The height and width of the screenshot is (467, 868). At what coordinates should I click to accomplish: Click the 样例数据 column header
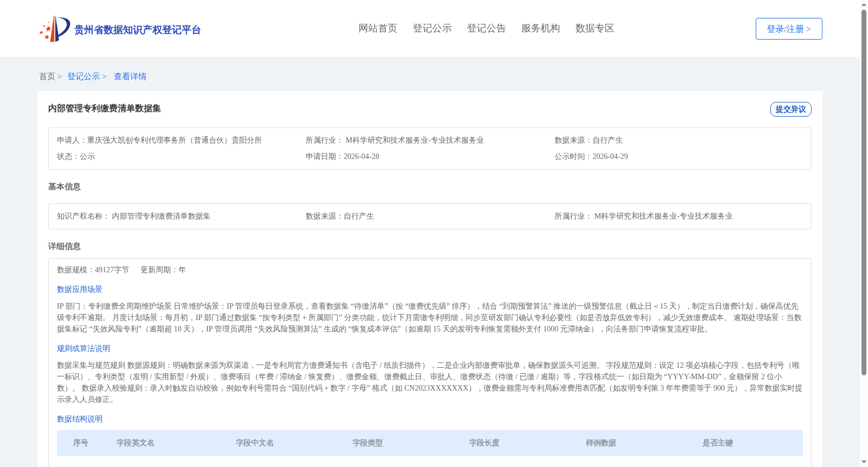(x=601, y=443)
